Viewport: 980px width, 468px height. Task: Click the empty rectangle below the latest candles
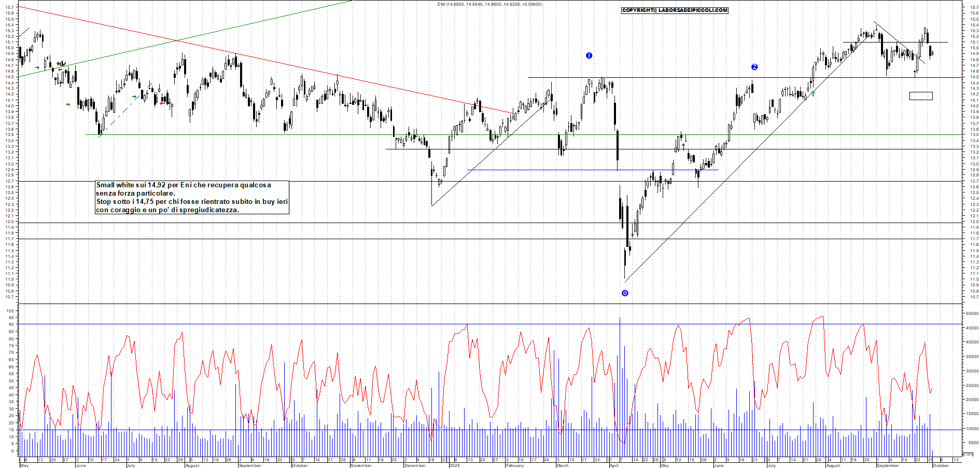921,96
